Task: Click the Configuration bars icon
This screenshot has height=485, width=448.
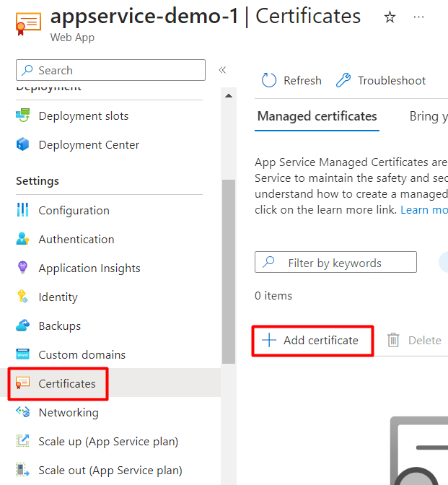Action: 22,210
